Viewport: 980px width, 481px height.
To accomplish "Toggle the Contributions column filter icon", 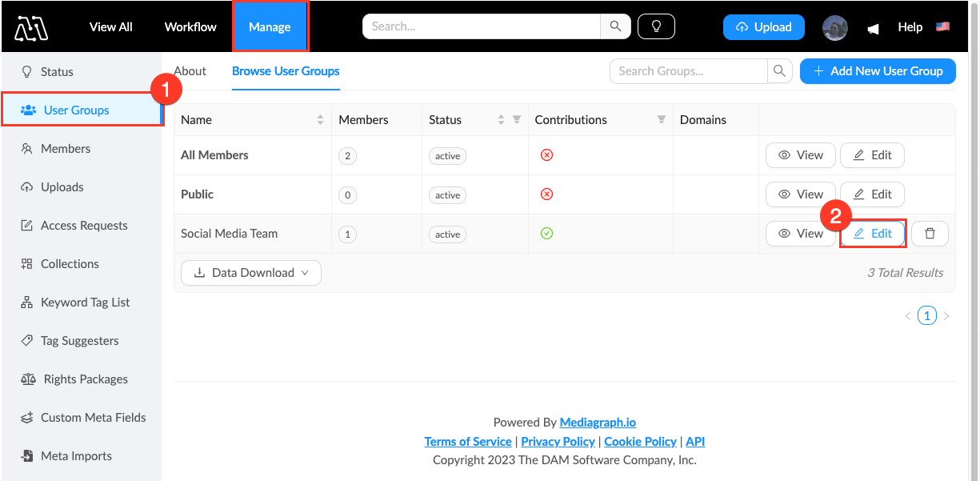I will [x=662, y=120].
